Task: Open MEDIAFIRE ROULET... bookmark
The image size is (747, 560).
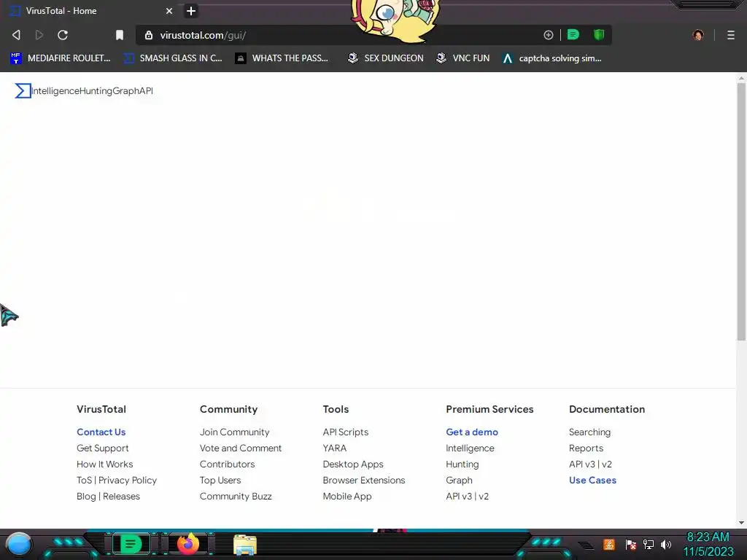Action: (61, 58)
